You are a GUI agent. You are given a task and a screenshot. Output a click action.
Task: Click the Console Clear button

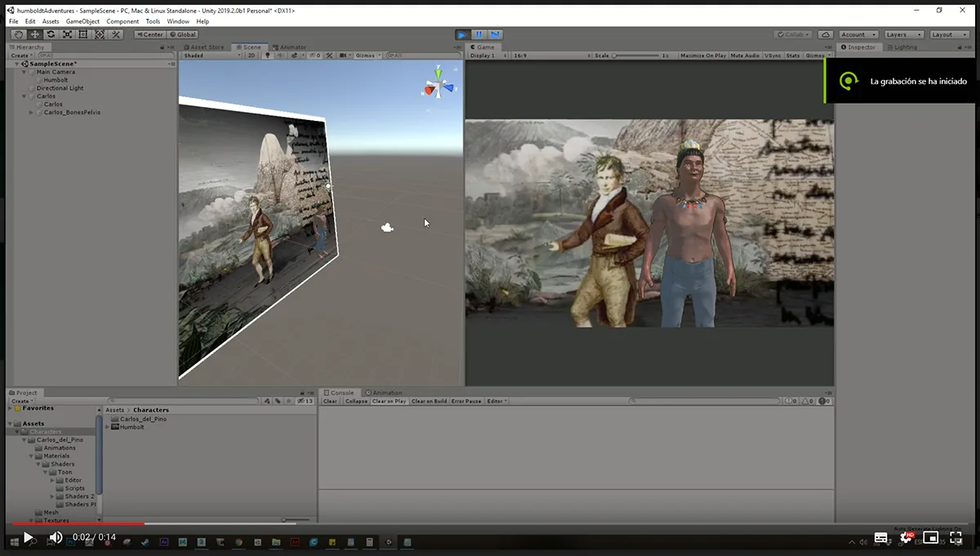tap(330, 401)
